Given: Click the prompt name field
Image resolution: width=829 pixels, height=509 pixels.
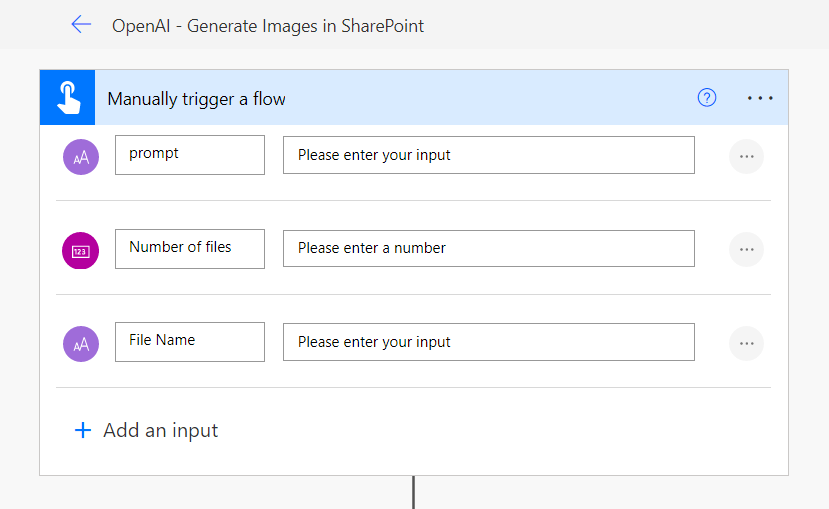Looking at the screenshot, I should click(190, 155).
